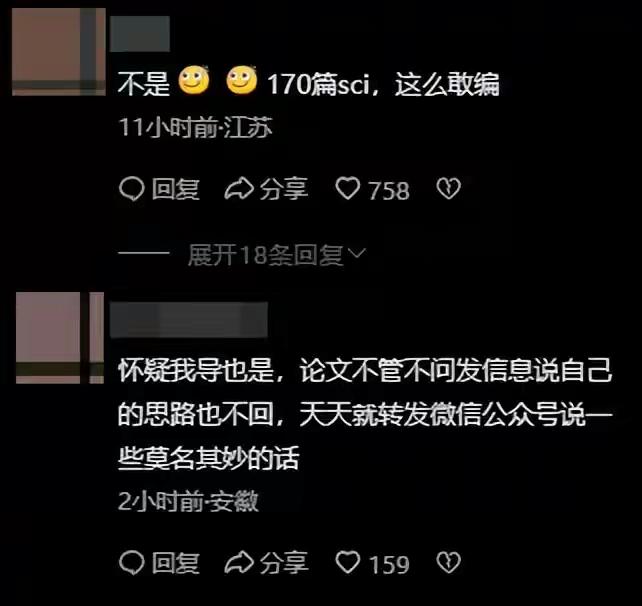Click the chevron next to 展开18条回复
This screenshot has height=606, width=642.
click(x=356, y=253)
